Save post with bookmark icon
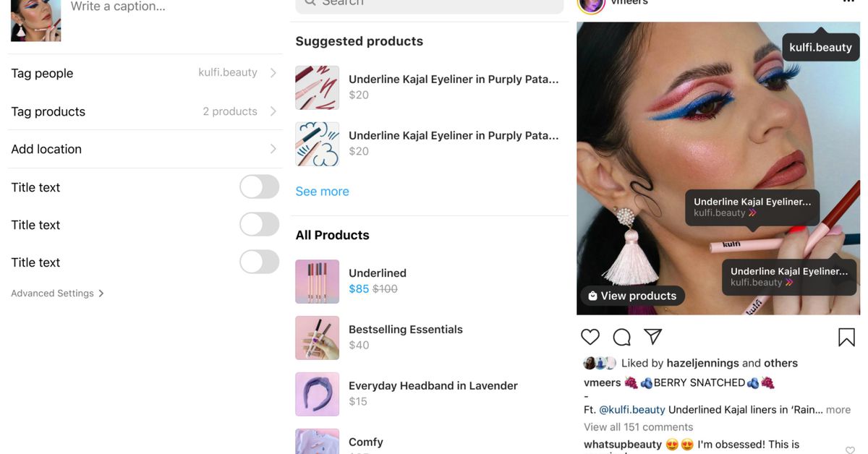This screenshot has height=454, width=868. (x=846, y=337)
